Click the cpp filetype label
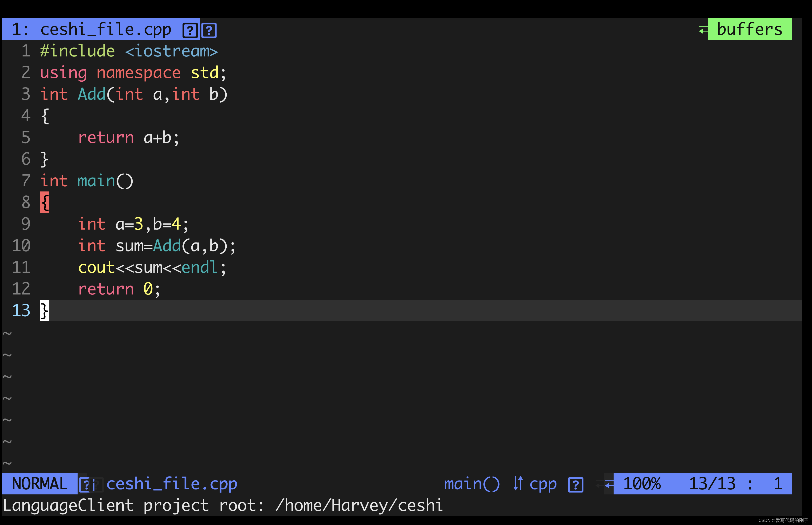Viewport: 812px width, 525px height. [543, 484]
